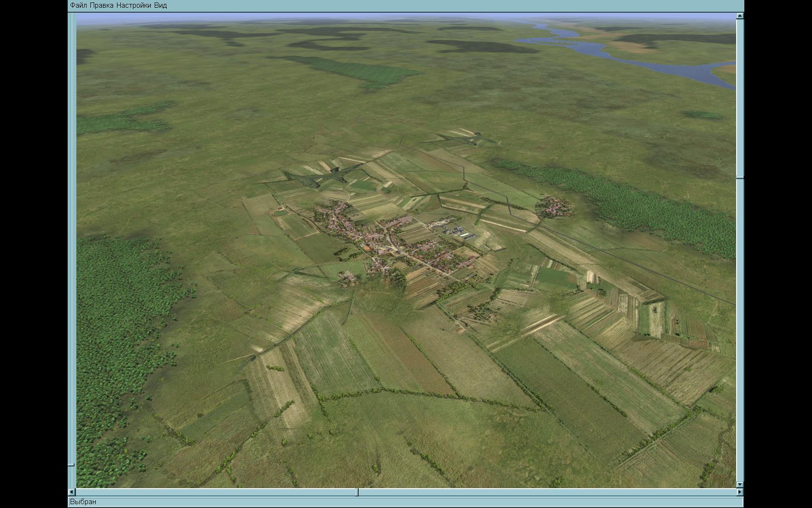Click the horizontal scrollbar right arrow
Viewport: 812px width, 508px height.
[x=740, y=492]
